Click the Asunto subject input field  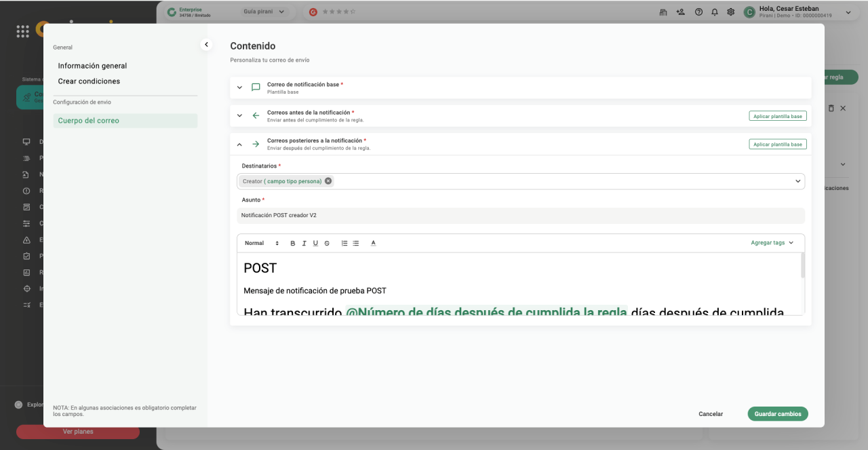(x=520, y=215)
